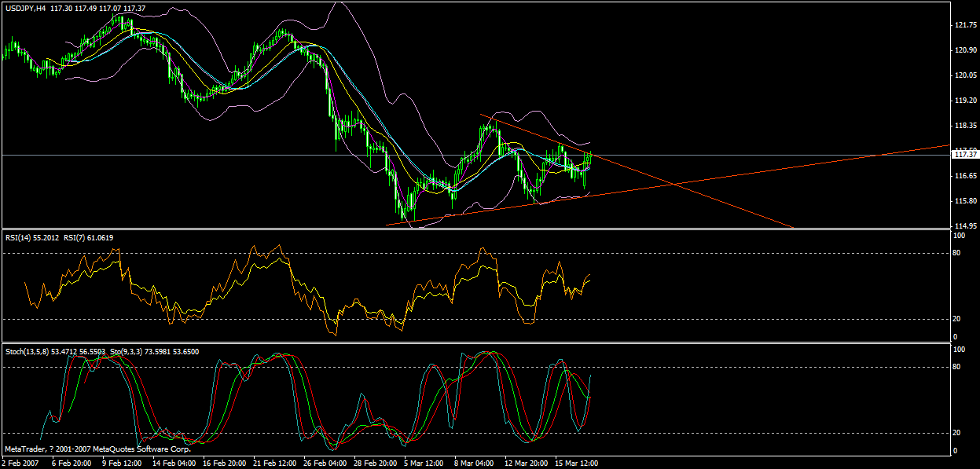Click the RSI panel's 80 level label
The image size is (980, 469).
click(956, 253)
